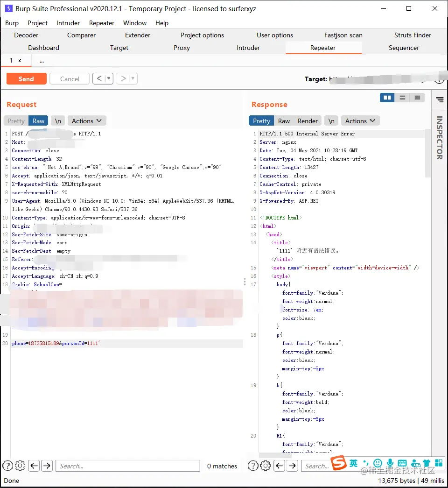448x488 pixels.
Task: Switch to the Proxy tab
Action: click(x=182, y=48)
